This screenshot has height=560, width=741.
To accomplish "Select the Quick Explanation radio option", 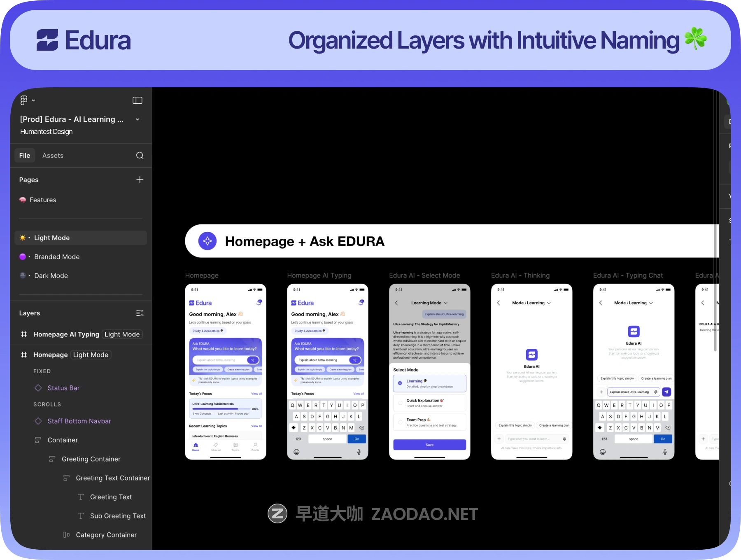I will pyautogui.click(x=400, y=403).
